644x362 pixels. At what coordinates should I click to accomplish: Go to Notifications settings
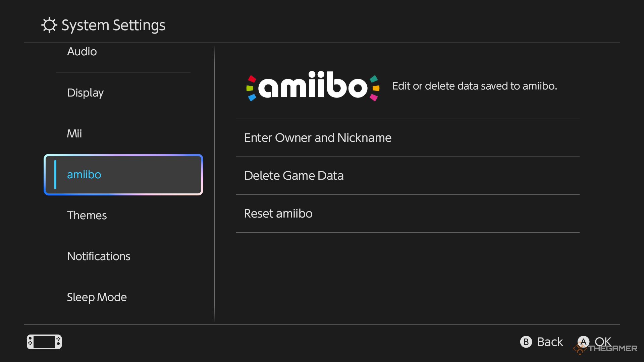(x=99, y=256)
